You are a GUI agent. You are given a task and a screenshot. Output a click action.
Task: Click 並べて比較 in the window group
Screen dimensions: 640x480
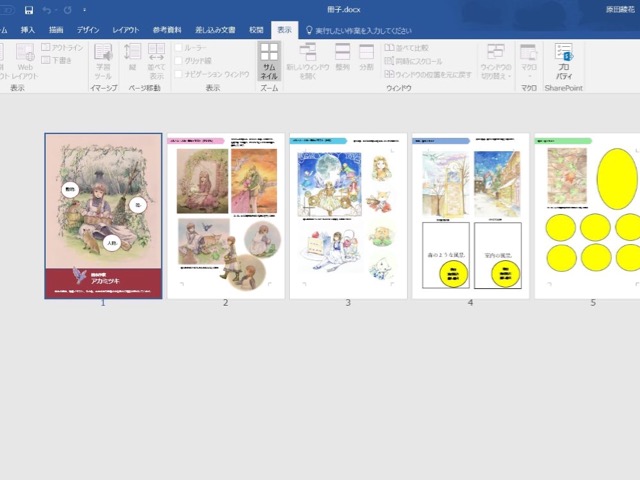(407, 48)
